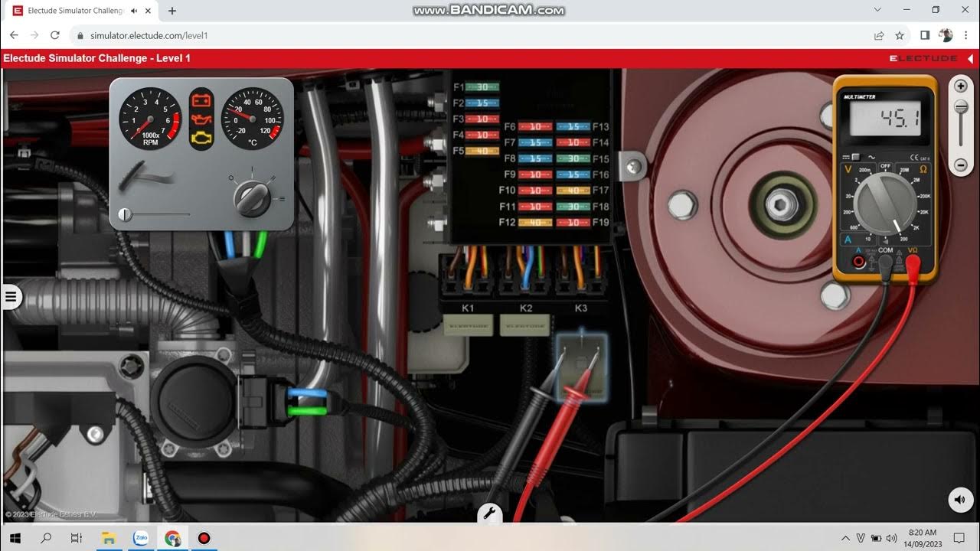Bookmark this page with star icon
The height and width of the screenshot is (551, 980).
900,35
